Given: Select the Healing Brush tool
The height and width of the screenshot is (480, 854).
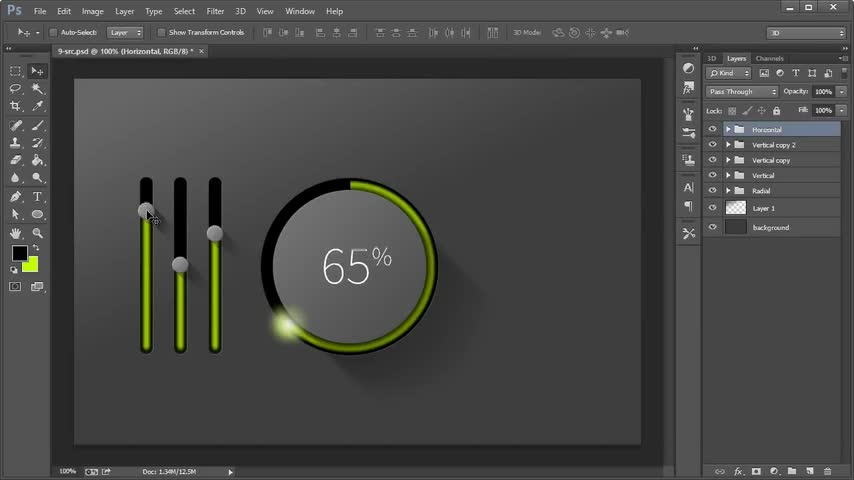Looking at the screenshot, I should pos(15,125).
